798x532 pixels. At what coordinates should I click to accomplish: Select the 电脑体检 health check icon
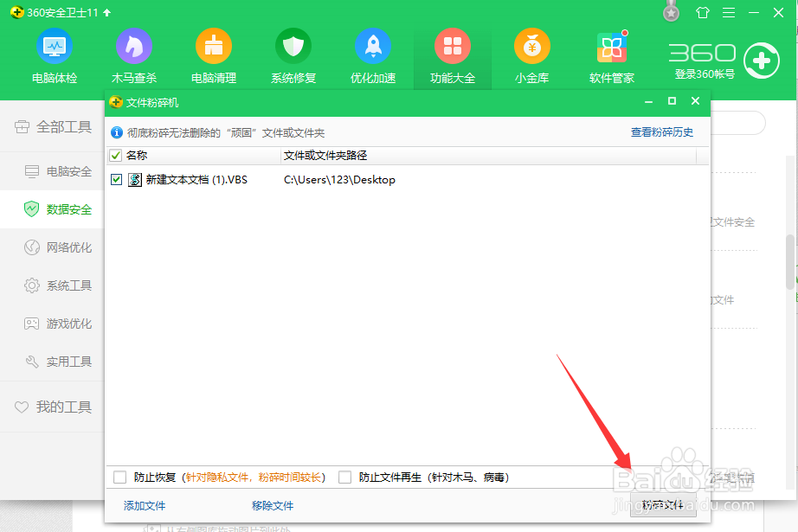tap(54, 54)
